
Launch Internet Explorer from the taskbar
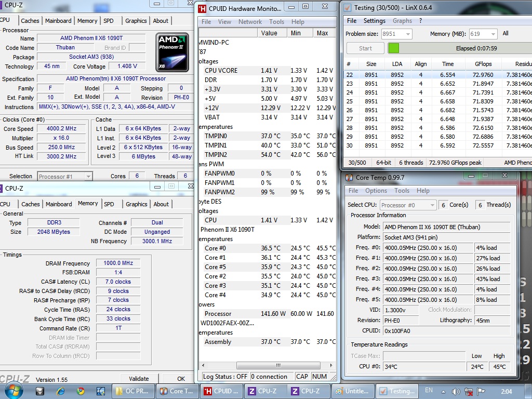61,391
